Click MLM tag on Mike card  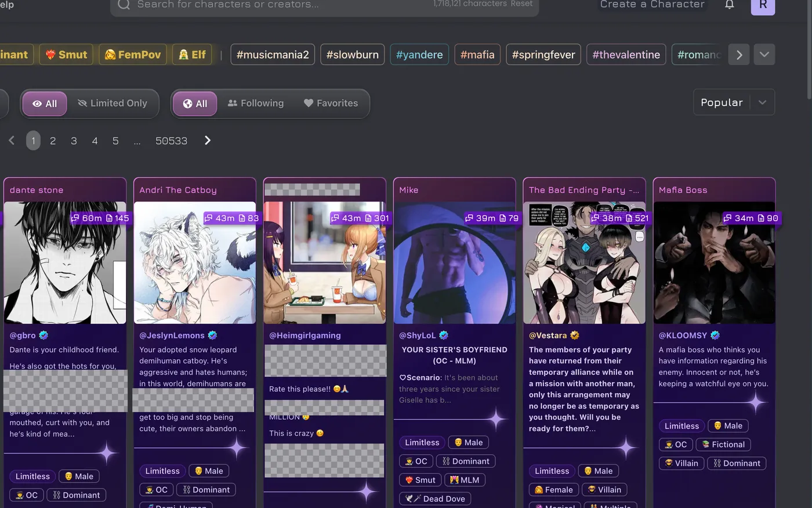465,480
